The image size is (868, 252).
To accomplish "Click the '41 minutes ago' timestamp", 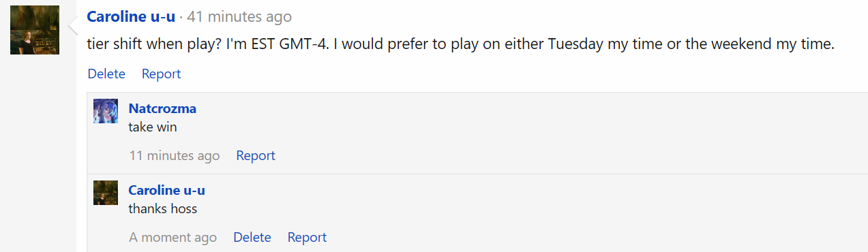I will pos(239,17).
